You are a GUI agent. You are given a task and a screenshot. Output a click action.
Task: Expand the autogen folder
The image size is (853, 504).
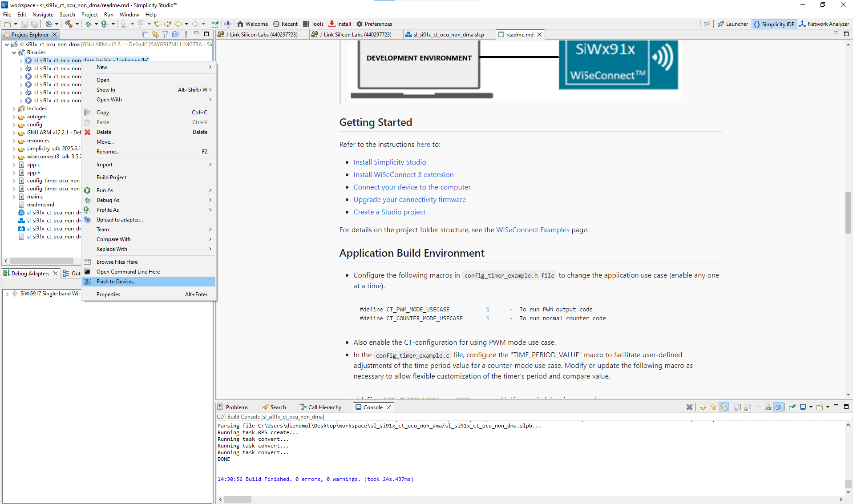point(14,117)
